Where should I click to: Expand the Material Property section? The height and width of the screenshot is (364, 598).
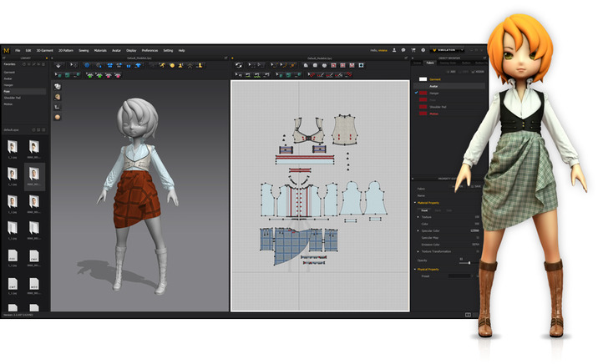pyautogui.click(x=415, y=202)
